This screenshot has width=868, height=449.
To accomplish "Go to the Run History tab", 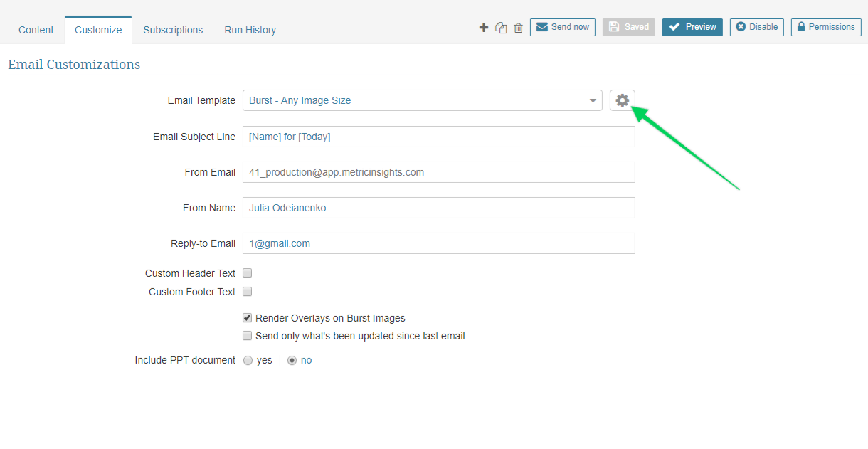I will coord(250,30).
